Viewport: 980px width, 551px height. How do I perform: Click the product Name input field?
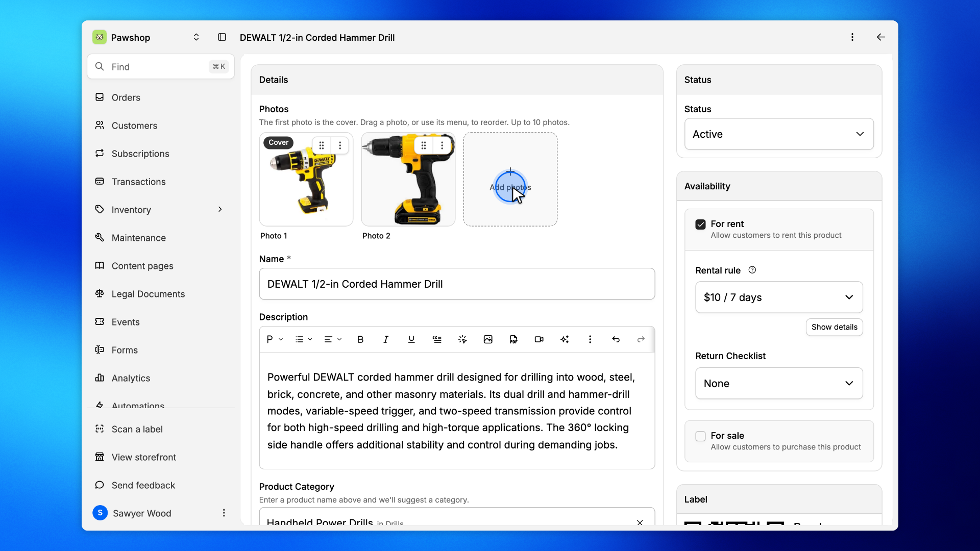457,284
